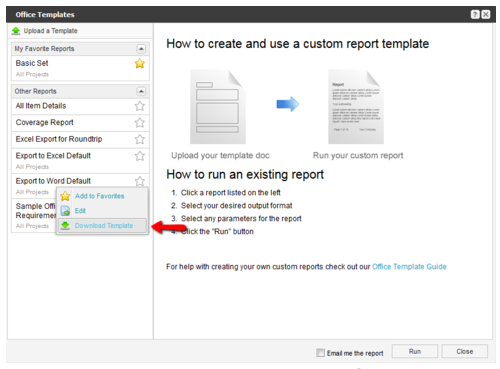Choose Edit in the context menu
The width and height of the screenshot is (500, 369).
pyautogui.click(x=103, y=211)
